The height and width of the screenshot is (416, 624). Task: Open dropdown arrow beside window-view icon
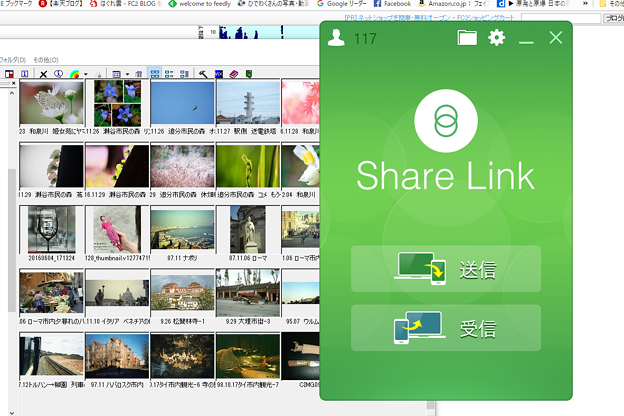[127, 74]
